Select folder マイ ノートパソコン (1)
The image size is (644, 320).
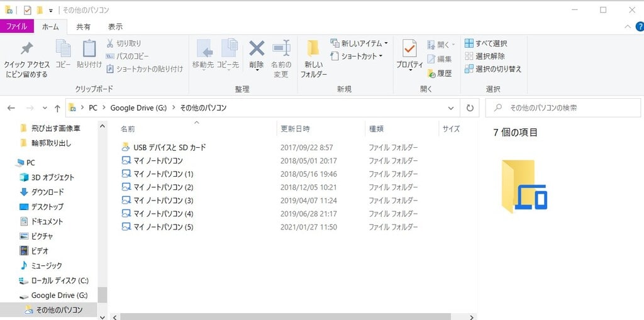tap(157, 174)
